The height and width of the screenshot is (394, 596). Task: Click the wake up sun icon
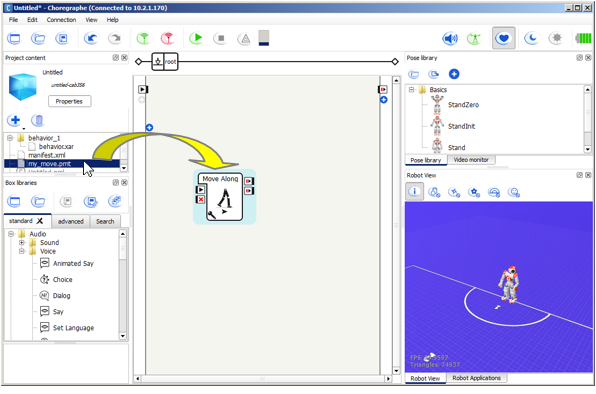click(x=556, y=38)
